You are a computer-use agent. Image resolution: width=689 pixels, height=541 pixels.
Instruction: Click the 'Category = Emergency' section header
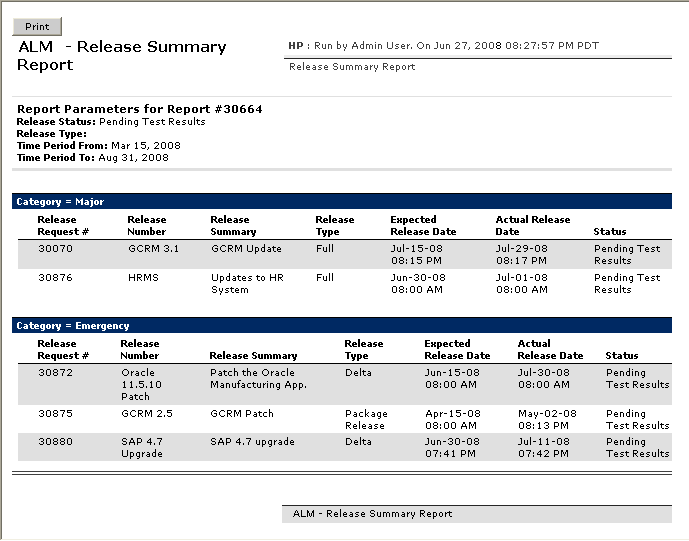coord(342,325)
